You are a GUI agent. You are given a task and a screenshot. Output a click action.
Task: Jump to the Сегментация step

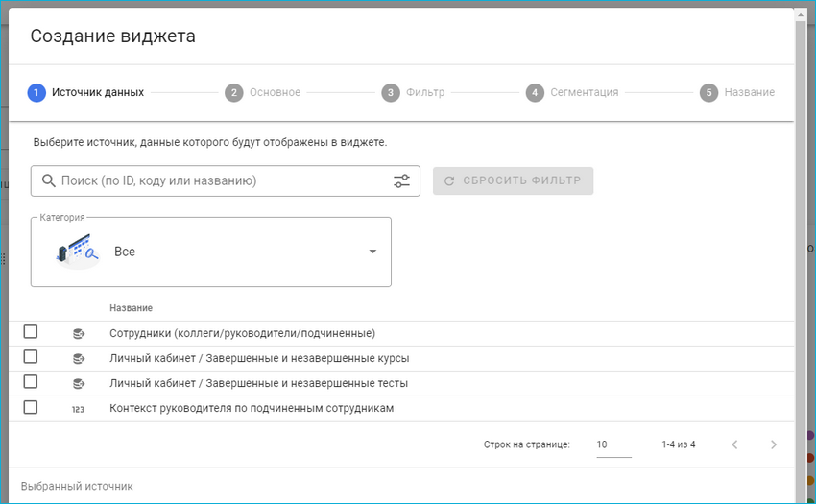(x=573, y=93)
